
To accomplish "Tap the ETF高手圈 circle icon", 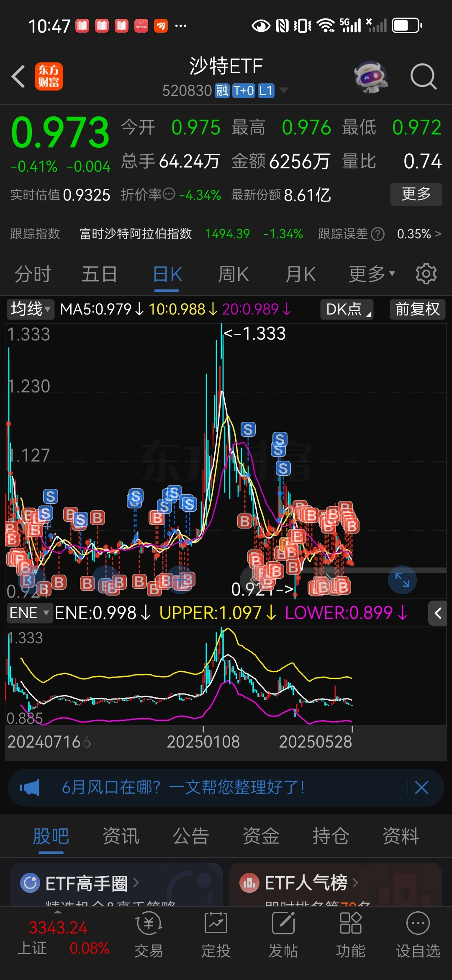I will pos(30,883).
